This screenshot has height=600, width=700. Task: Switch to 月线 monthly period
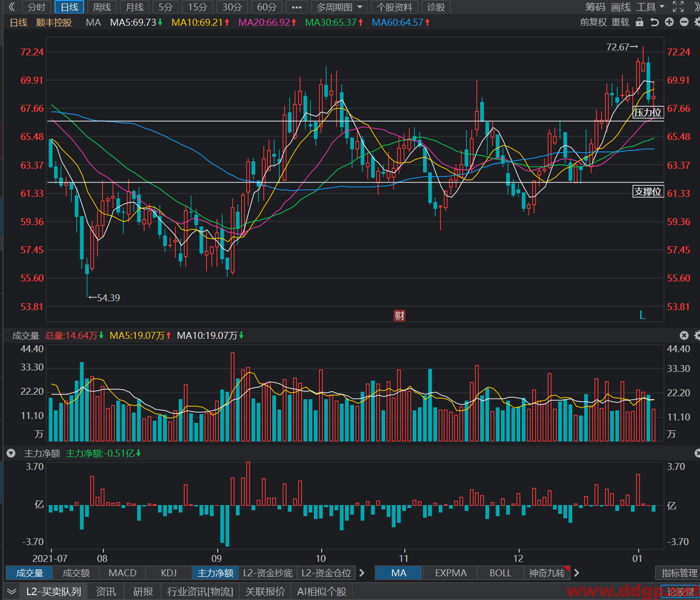point(135,7)
